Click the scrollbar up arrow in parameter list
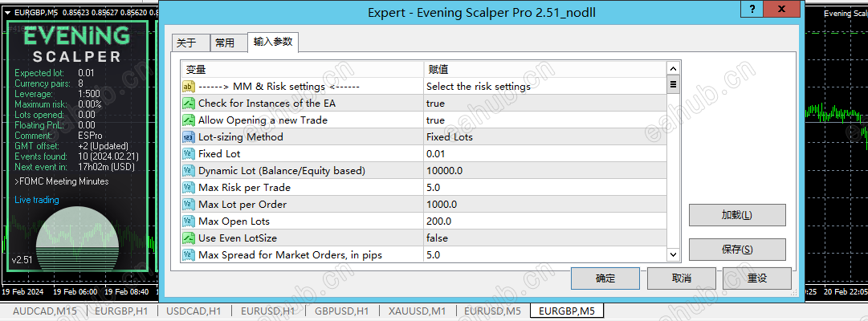The width and height of the screenshot is (868, 321). click(x=673, y=69)
